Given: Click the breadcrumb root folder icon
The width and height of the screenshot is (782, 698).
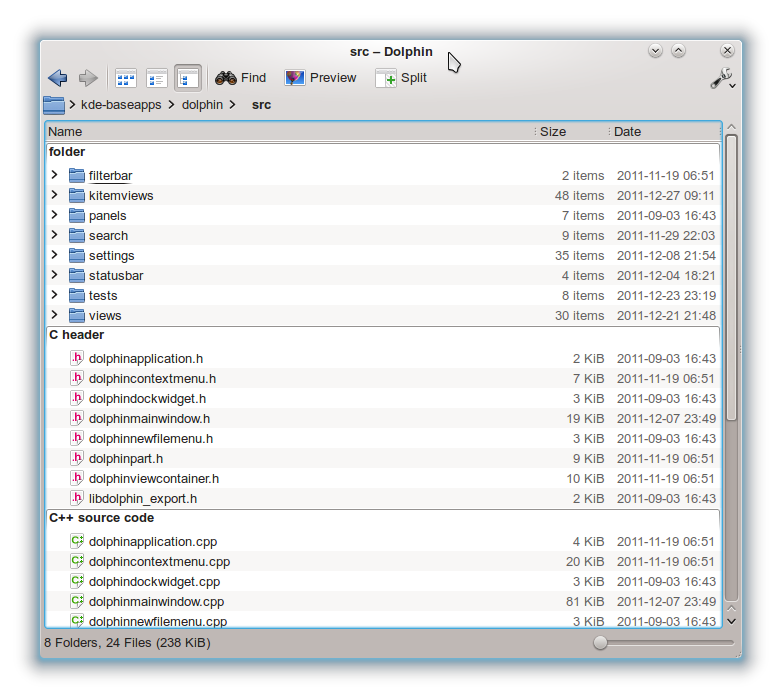Looking at the screenshot, I should click(54, 105).
